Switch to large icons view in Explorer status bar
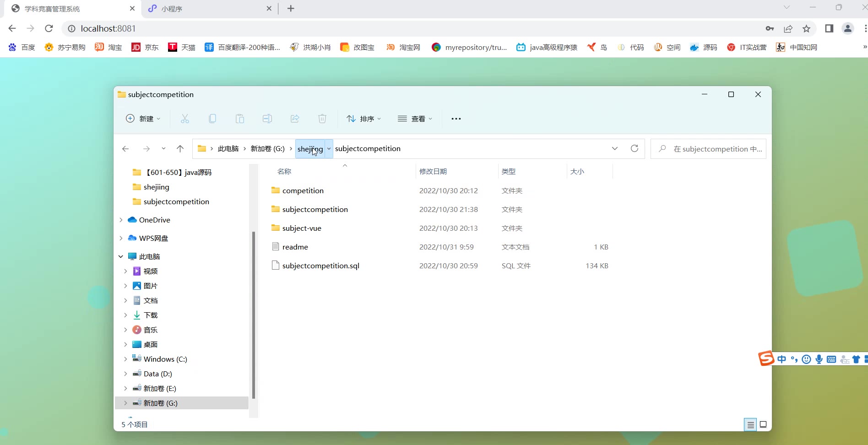This screenshot has height=445, width=868. (763, 425)
